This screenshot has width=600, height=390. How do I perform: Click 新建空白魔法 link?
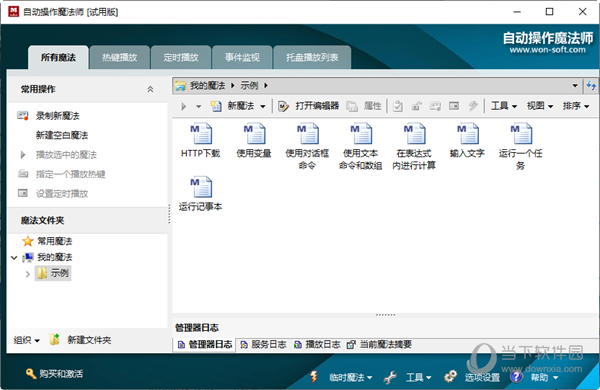coord(62,135)
